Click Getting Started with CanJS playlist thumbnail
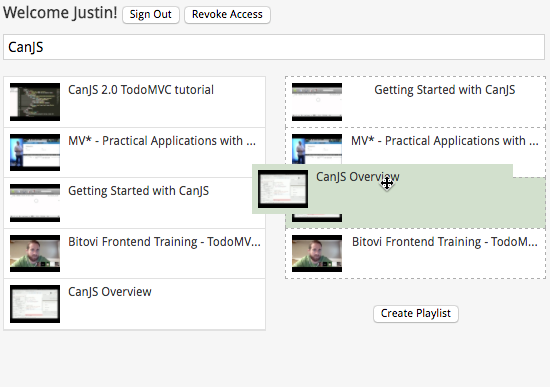The height and width of the screenshot is (387, 550). tap(317, 102)
